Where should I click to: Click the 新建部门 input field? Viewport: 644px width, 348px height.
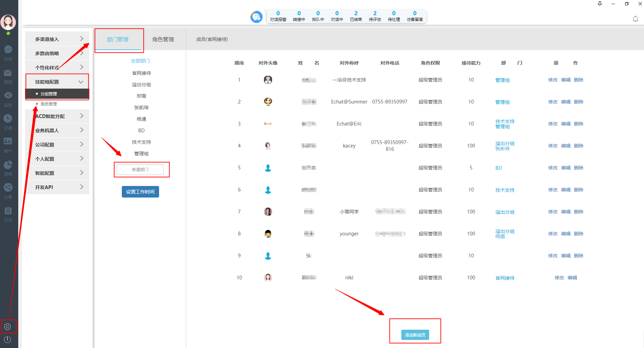pos(140,169)
